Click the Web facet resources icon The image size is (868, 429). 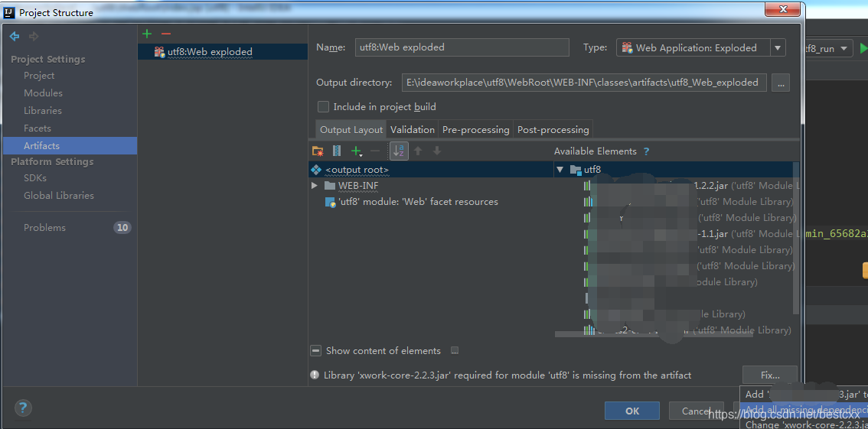click(330, 203)
